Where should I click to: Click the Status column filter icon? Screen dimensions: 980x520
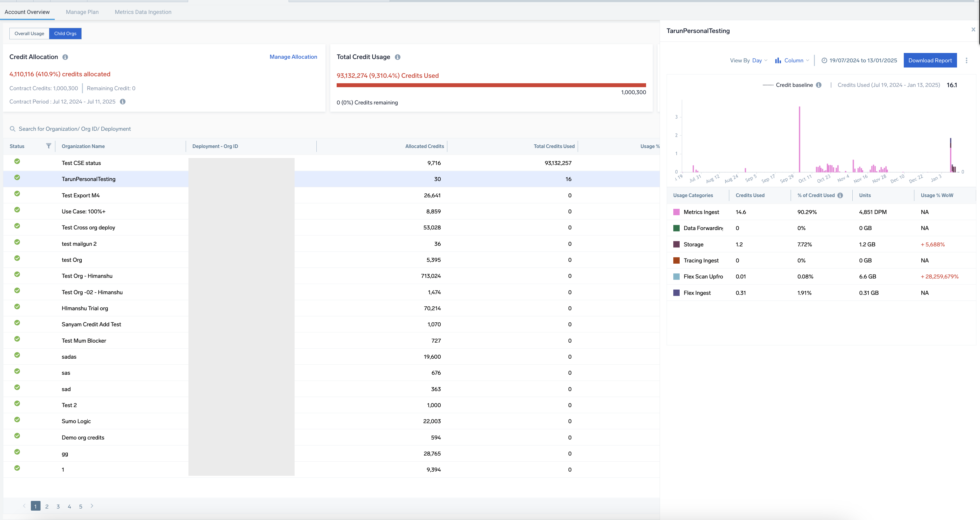(x=48, y=146)
